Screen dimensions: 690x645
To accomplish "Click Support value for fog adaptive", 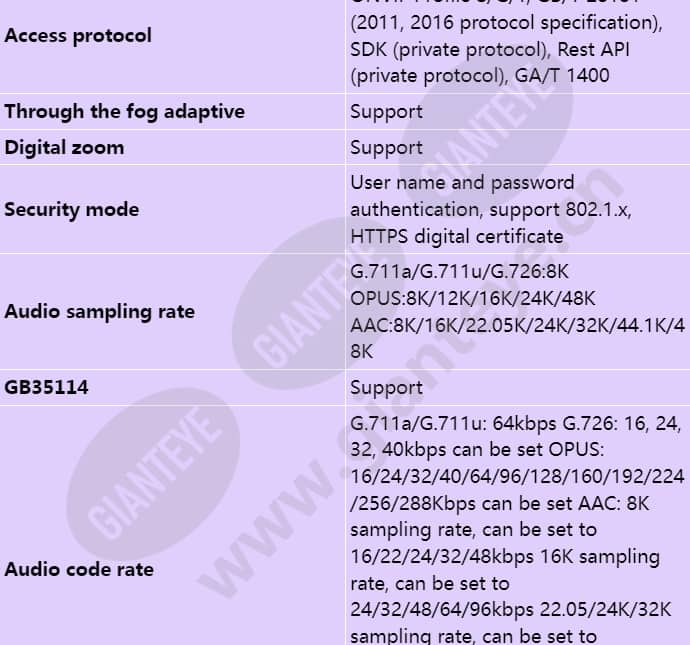I will (x=386, y=112).
